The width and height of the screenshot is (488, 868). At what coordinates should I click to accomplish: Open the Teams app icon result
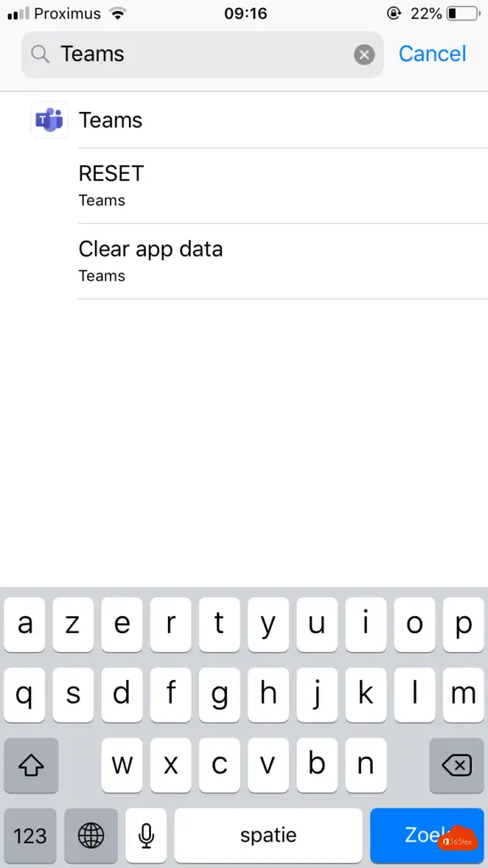[49, 120]
